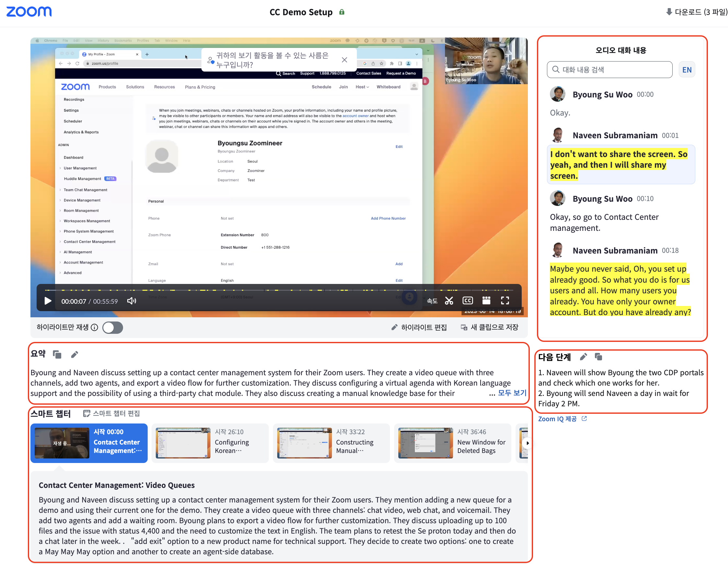
Task: Click the video progress timeline bar
Action: point(279,290)
